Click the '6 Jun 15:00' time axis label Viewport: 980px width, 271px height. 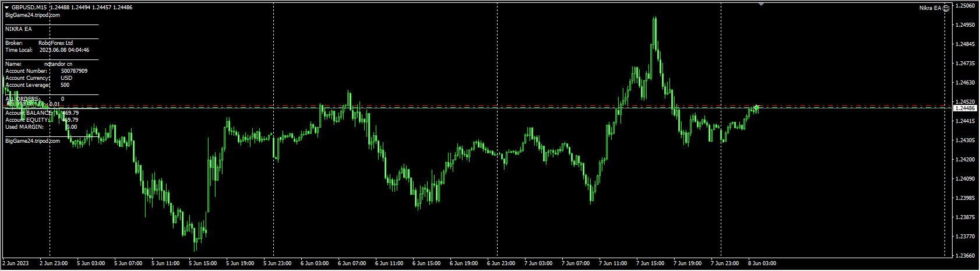pyautogui.click(x=426, y=263)
